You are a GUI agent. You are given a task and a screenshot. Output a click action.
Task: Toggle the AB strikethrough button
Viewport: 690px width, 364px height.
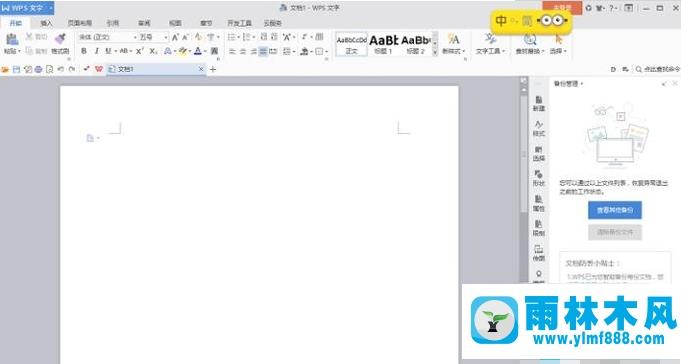click(x=124, y=51)
